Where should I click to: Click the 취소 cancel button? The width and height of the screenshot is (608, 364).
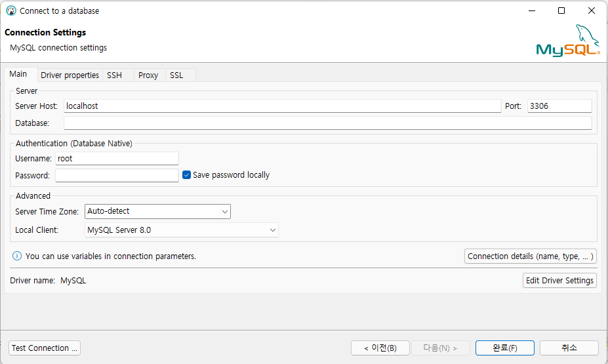[x=569, y=348]
